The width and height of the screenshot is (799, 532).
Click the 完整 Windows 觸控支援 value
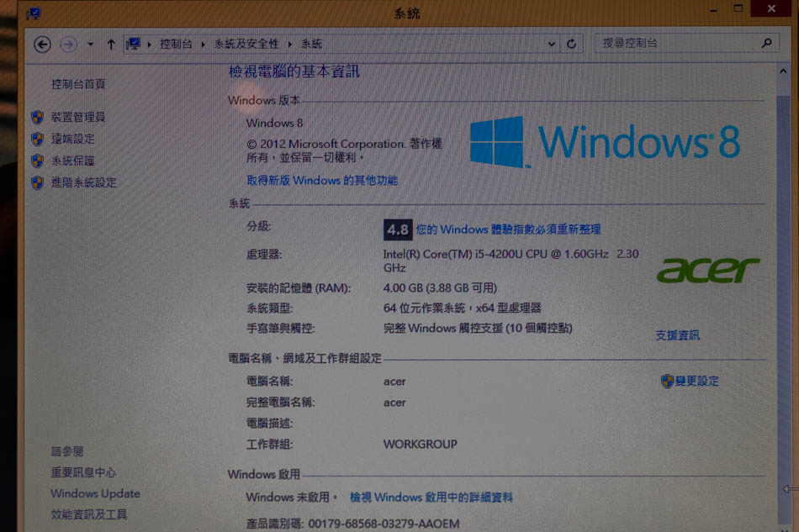pyautogui.click(x=478, y=329)
